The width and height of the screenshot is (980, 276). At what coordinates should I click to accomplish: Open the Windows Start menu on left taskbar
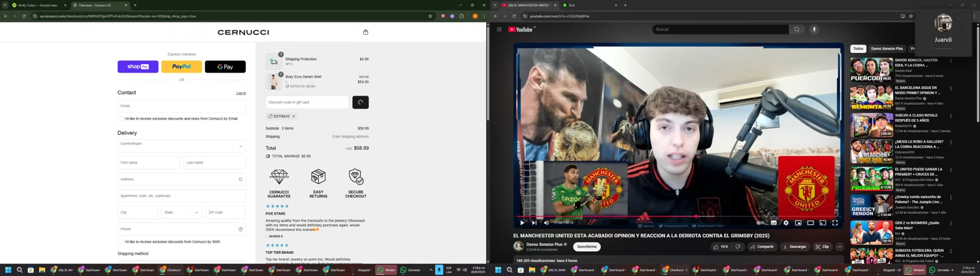(x=8, y=269)
